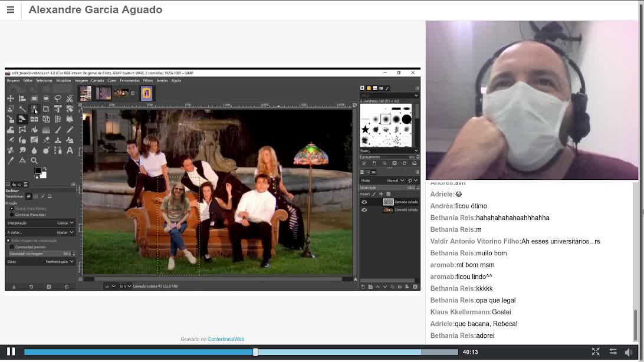
Task: Open the Selecionar menu
Action: [x=44, y=80]
